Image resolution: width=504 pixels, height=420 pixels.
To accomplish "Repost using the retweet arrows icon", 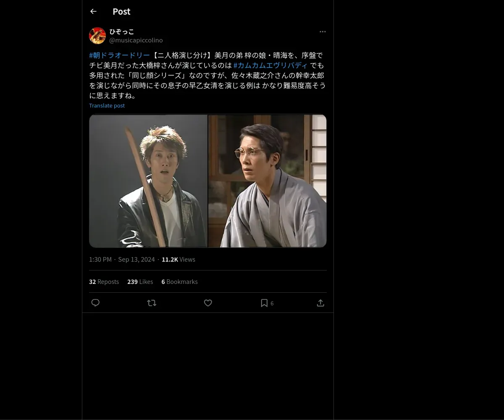I will point(152,303).
